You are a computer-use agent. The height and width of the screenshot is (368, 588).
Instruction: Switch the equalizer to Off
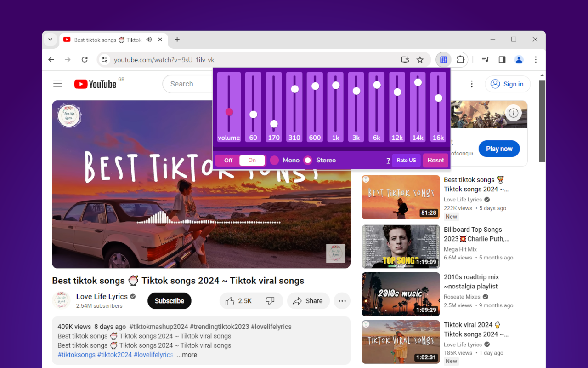[x=228, y=160]
